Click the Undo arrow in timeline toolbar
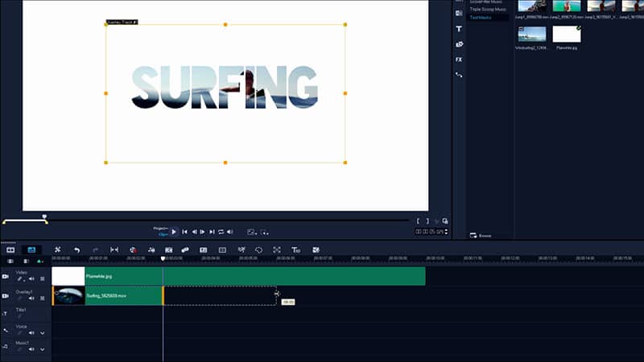644x362 pixels. click(76, 250)
